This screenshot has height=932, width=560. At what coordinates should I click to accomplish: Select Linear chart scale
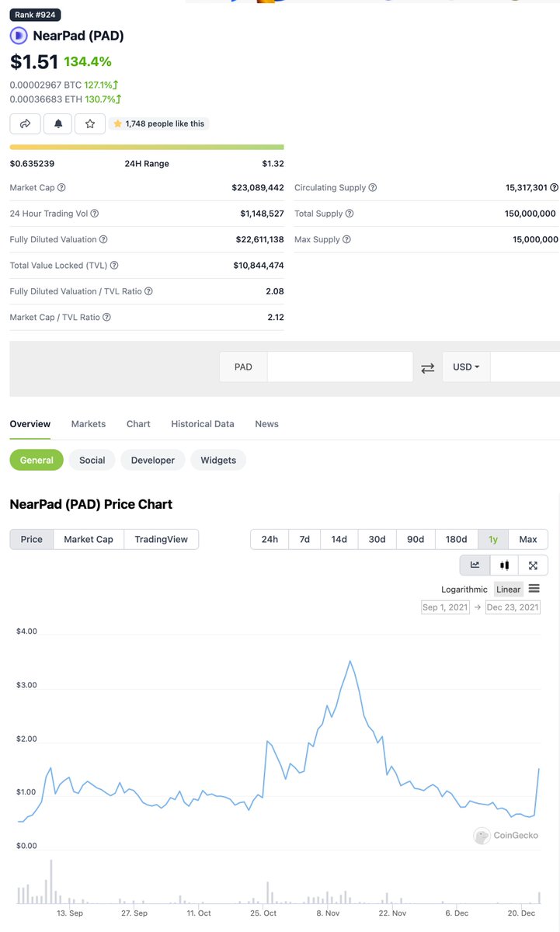point(509,590)
